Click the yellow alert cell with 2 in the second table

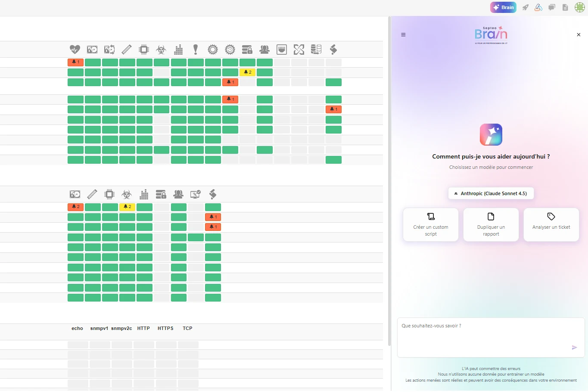127,207
